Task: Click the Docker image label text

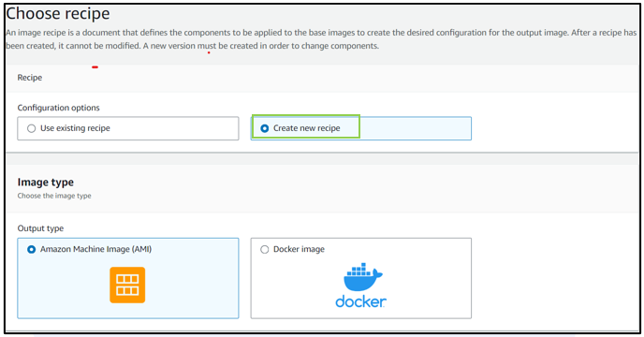Action: [x=299, y=249]
